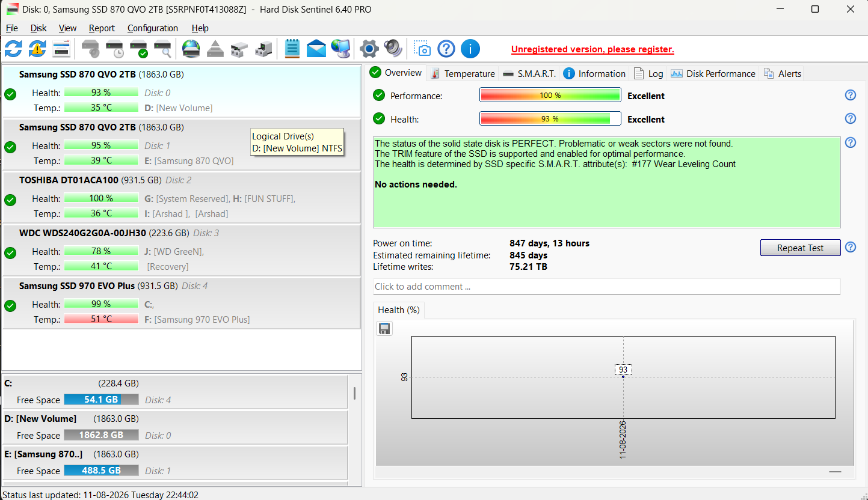Screen dimensions: 868x500
Task: Switch to the Temperature tab
Action: [x=463, y=73]
